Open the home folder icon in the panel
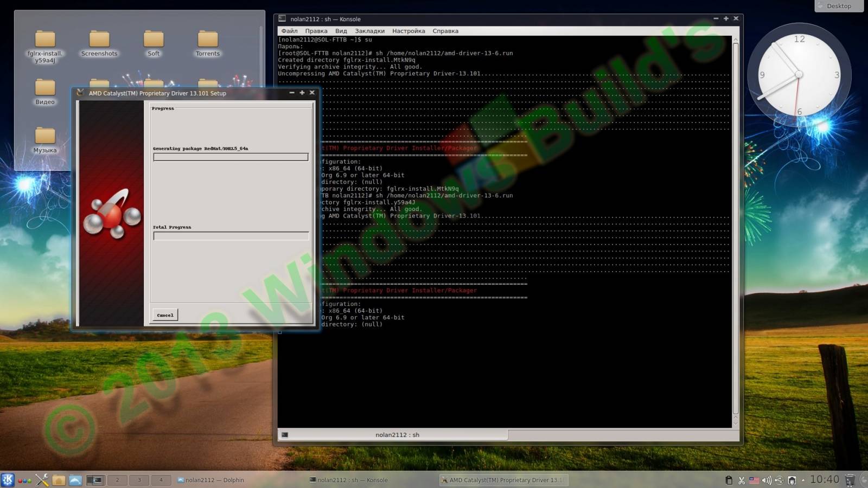 pyautogui.click(x=59, y=480)
